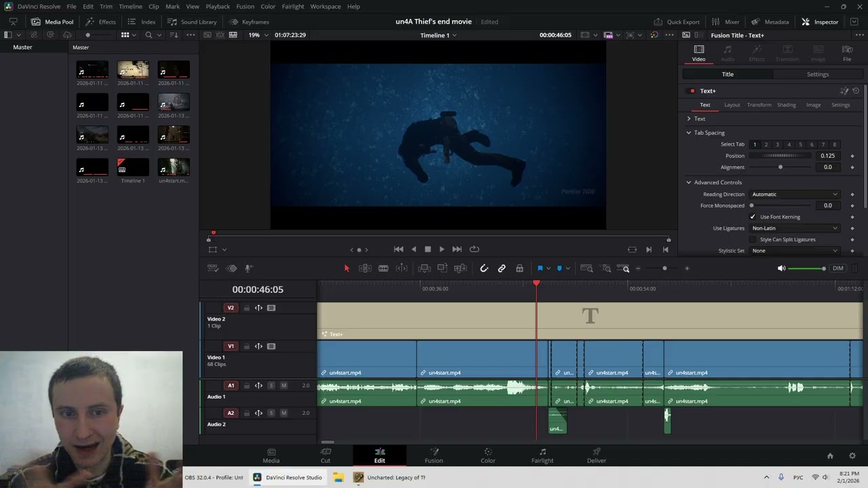Open the Fairlight menu in menu bar
Viewport: 868px width, 488px height.
click(293, 6)
